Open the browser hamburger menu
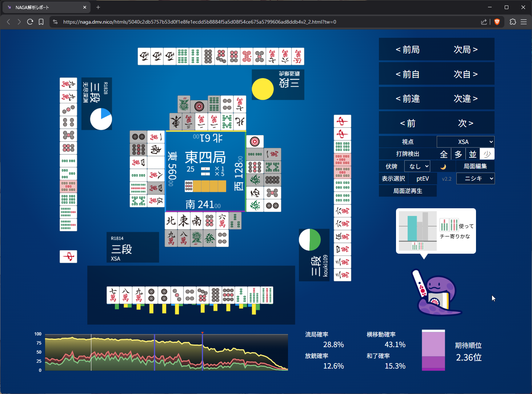The width and height of the screenshot is (532, 394). [524, 22]
